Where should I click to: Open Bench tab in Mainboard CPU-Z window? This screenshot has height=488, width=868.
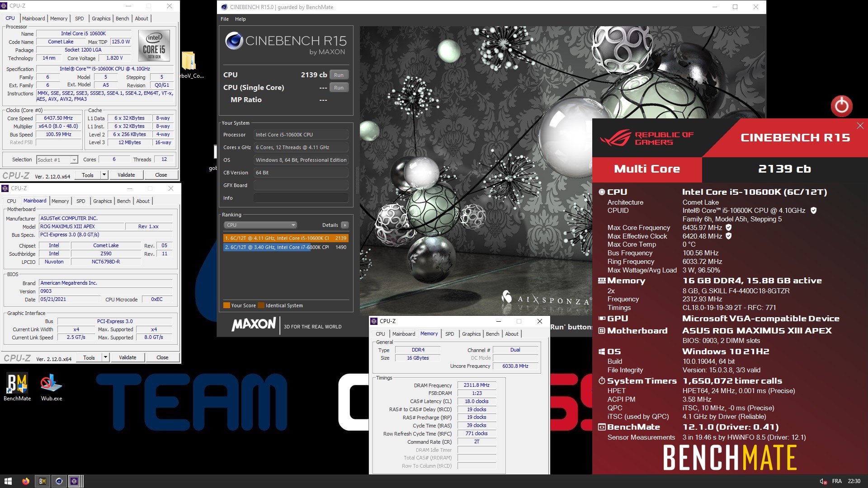123,201
